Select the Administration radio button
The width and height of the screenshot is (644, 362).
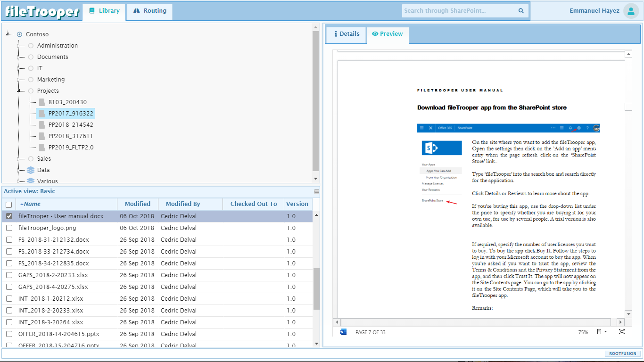tap(31, 46)
